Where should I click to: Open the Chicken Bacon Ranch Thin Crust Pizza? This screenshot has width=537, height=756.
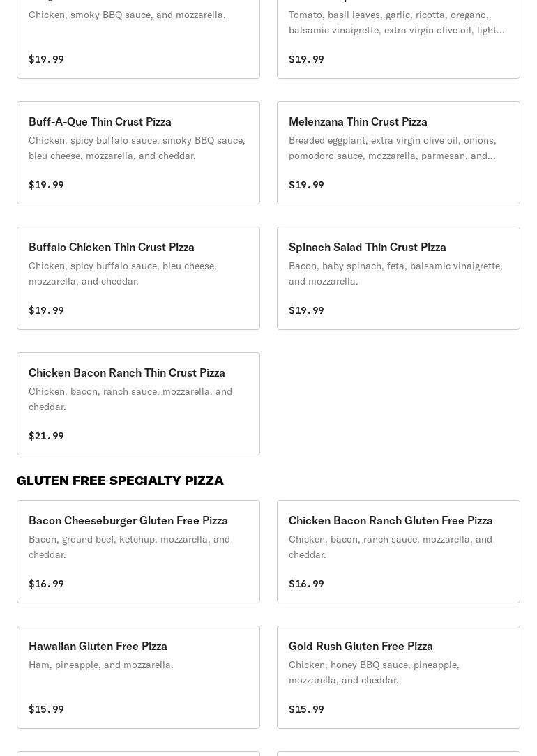tap(127, 372)
